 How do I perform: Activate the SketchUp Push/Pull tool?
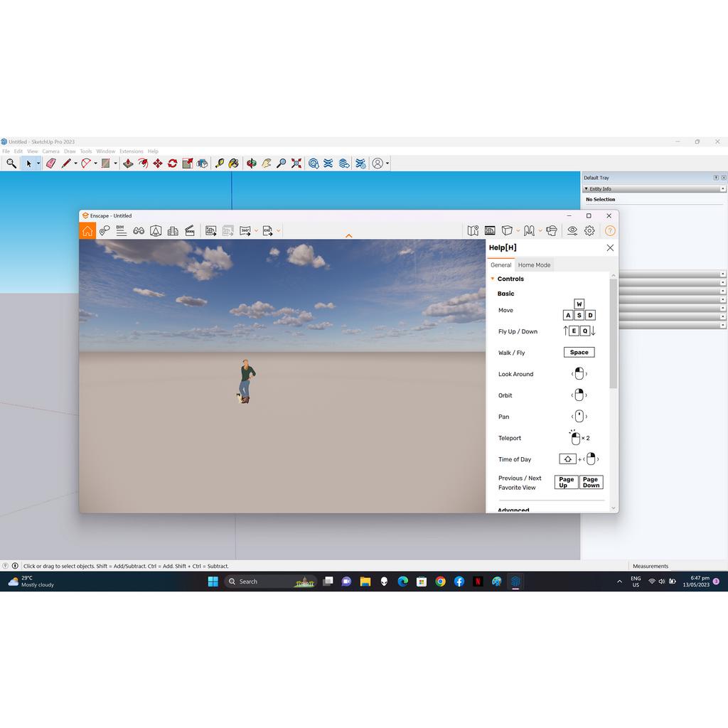[128, 164]
